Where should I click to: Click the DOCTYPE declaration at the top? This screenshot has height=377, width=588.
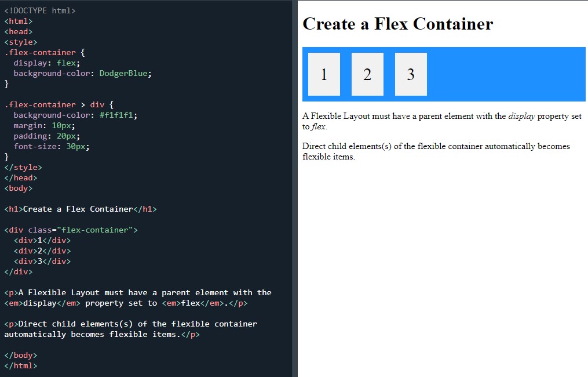39,10
